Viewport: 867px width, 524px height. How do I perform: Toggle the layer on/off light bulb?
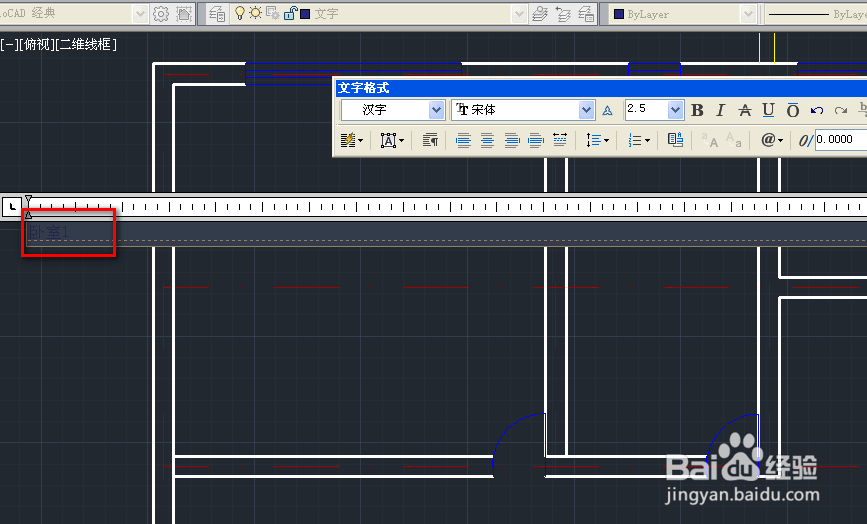coord(239,13)
